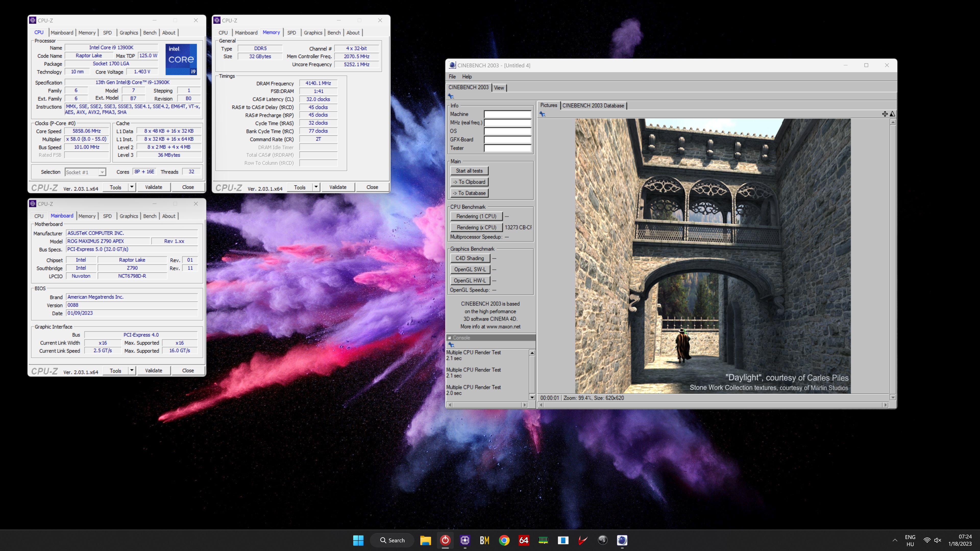Screen dimensions: 980x551
Task: Collapse the Console panel square toggle
Action: click(x=449, y=338)
